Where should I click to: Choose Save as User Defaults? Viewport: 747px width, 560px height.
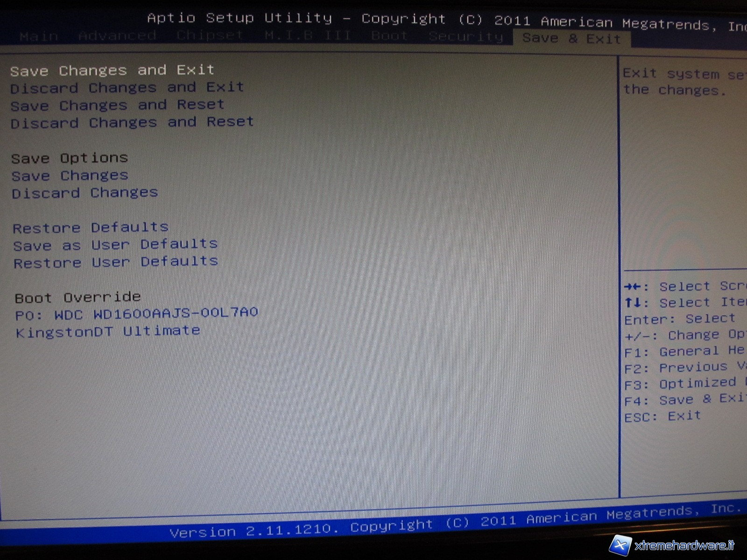point(115,245)
